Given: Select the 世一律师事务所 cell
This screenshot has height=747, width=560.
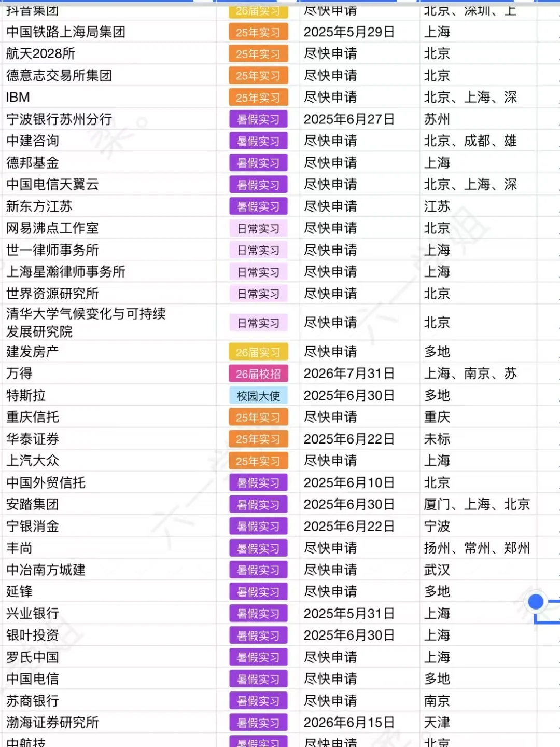Looking at the screenshot, I should coord(109,250).
